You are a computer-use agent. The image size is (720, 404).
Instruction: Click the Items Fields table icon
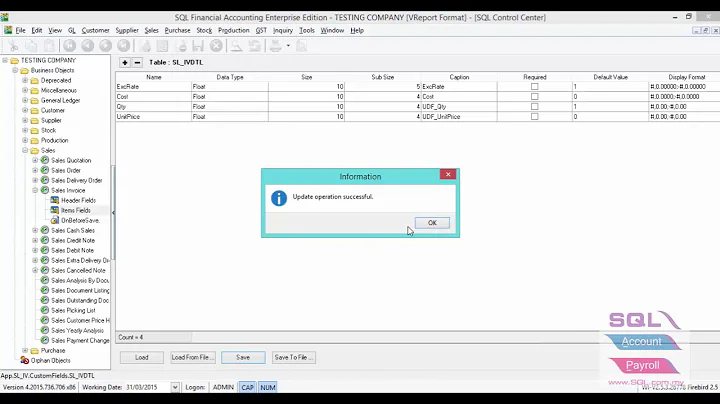point(55,210)
